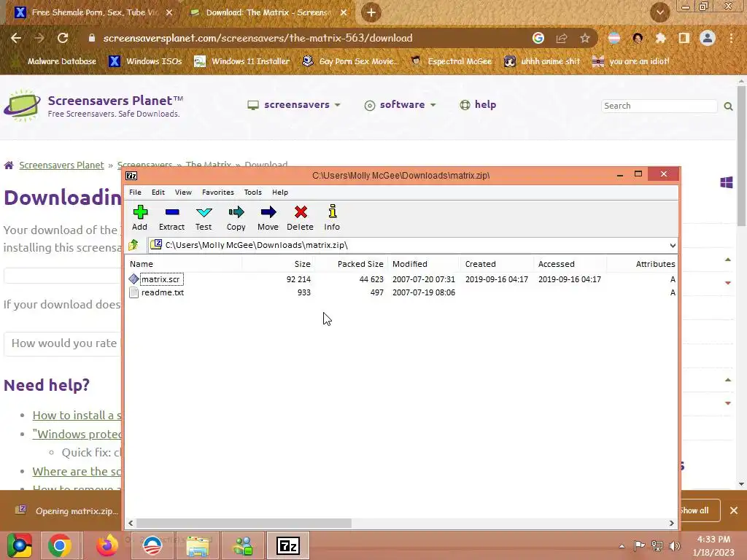Viewport: 747px width, 560px height.
Task: Open the Screensavers Planet breadcrumb link
Action: click(61, 166)
